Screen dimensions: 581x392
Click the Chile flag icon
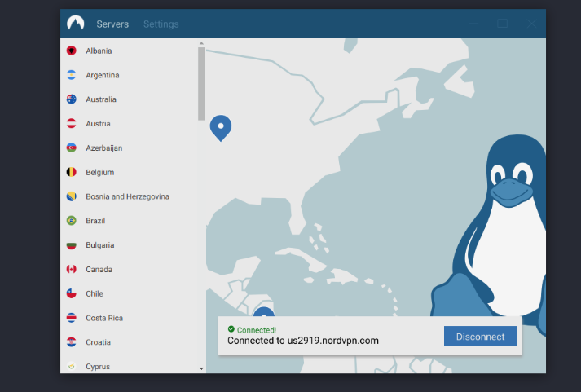[72, 293]
